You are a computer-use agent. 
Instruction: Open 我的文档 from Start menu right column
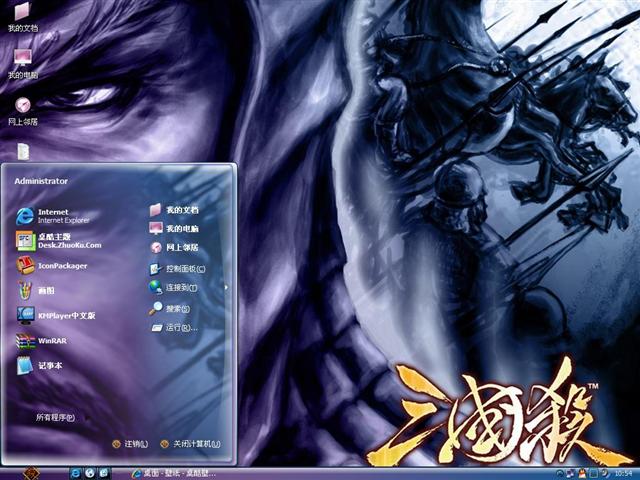180,210
